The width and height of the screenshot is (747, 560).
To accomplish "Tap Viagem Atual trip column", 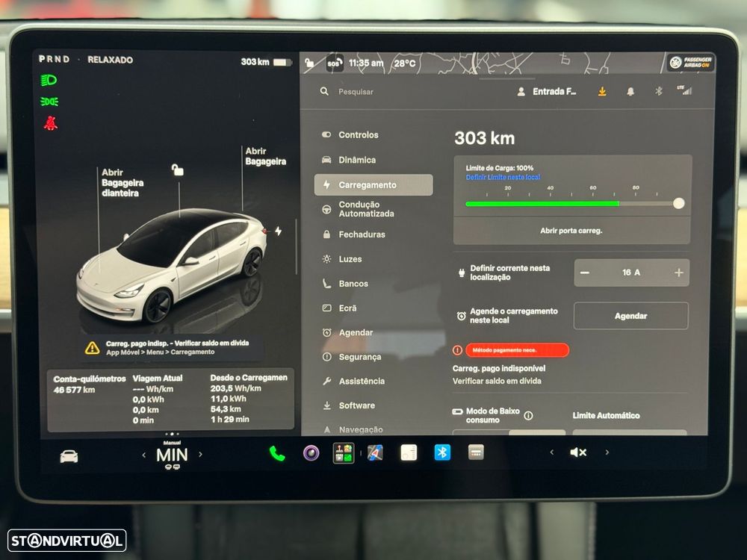I will [x=158, y=399].
